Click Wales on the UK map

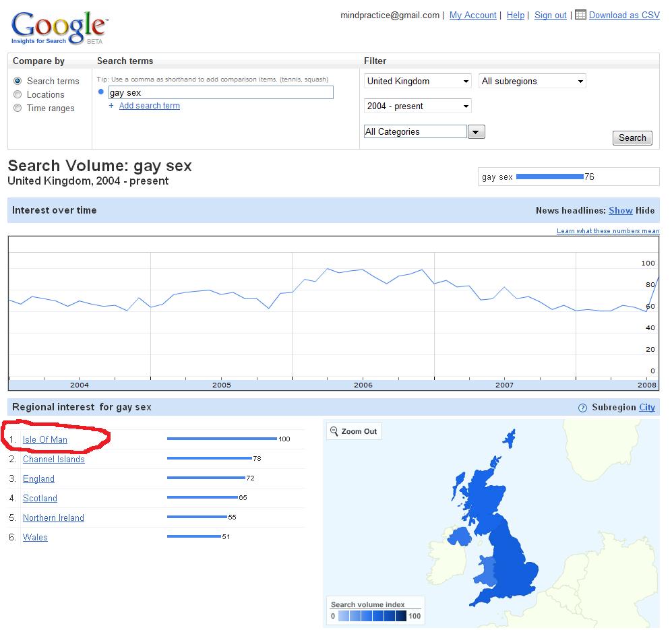click(x=487, y=572)
